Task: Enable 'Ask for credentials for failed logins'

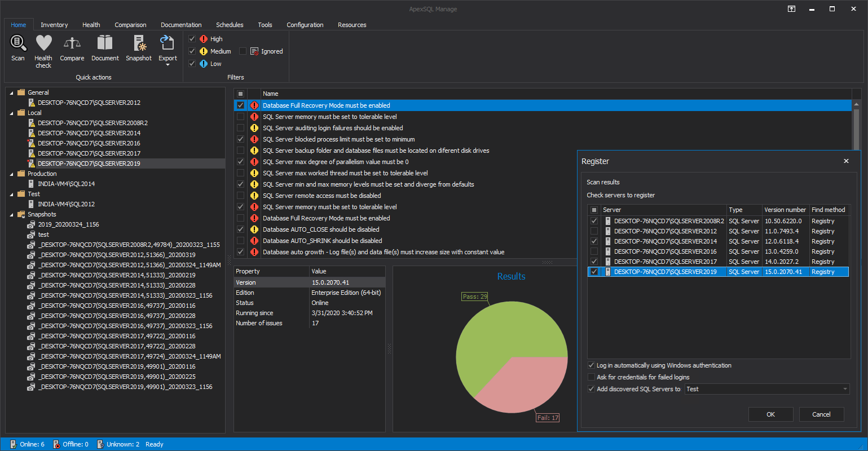Action: [591, 377]
